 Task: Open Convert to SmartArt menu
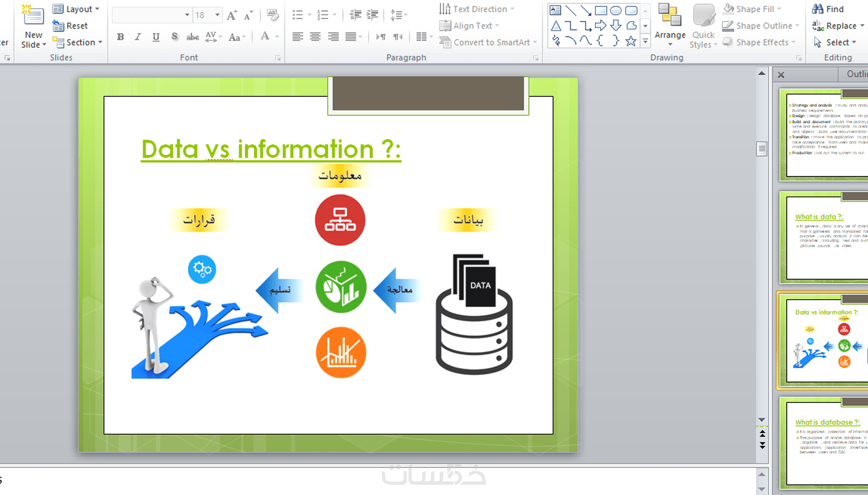tap(488, 42)
